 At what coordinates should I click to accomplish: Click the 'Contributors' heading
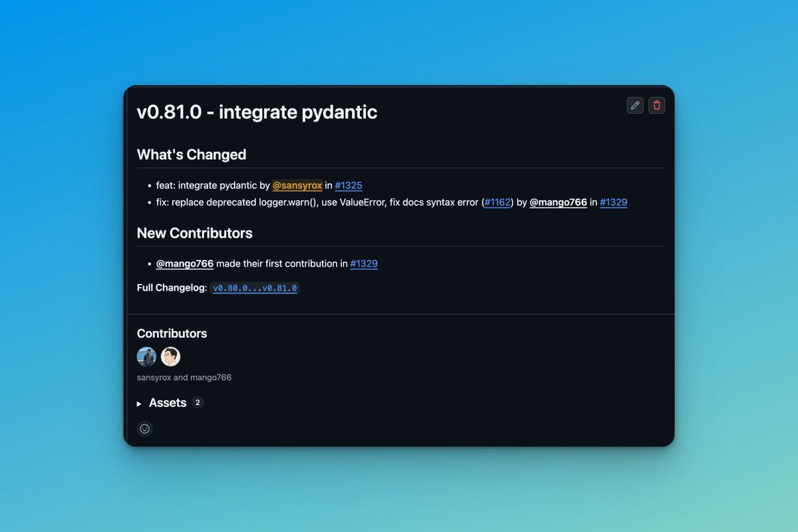[x=172, y=334]
